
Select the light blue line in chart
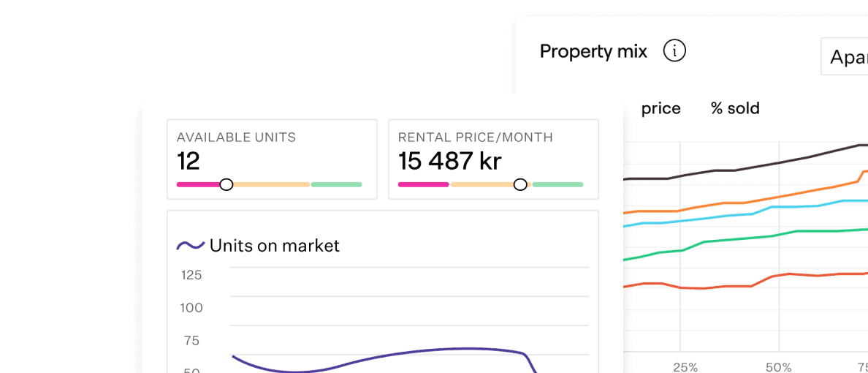(x=731, y=216)
